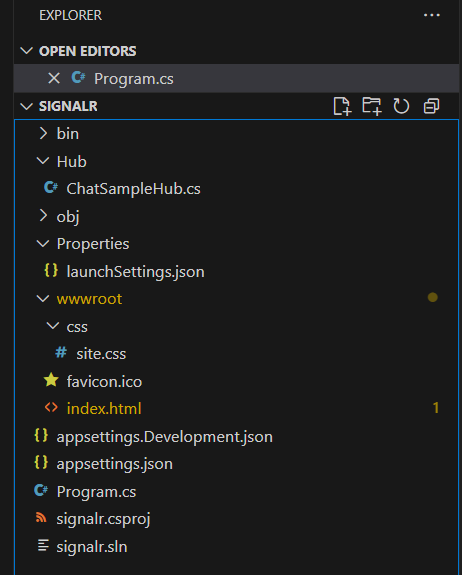The width and height of the screenshot is (462, 575).
Task: Click the RSS-style icon of signalr.csproj
Action: pos(41,517)
